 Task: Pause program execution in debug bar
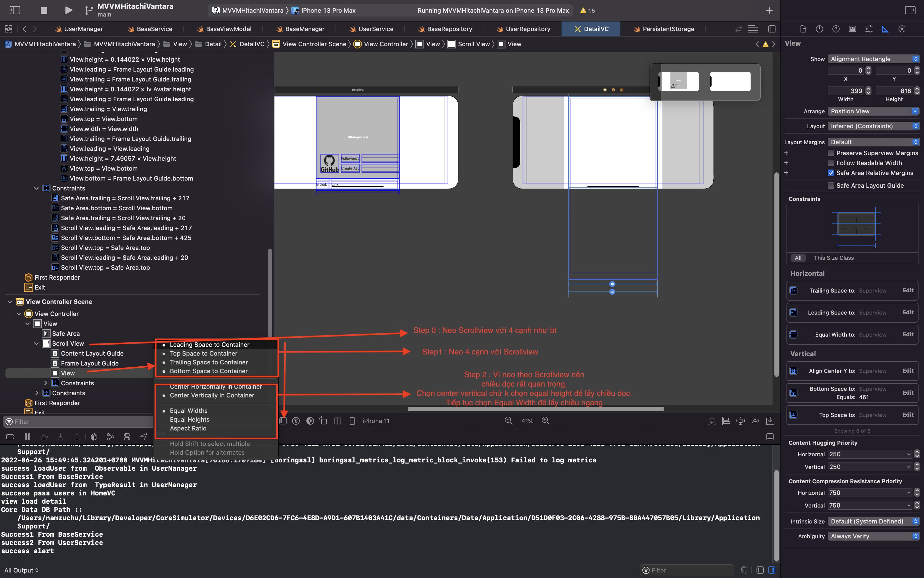click(28, 437)
